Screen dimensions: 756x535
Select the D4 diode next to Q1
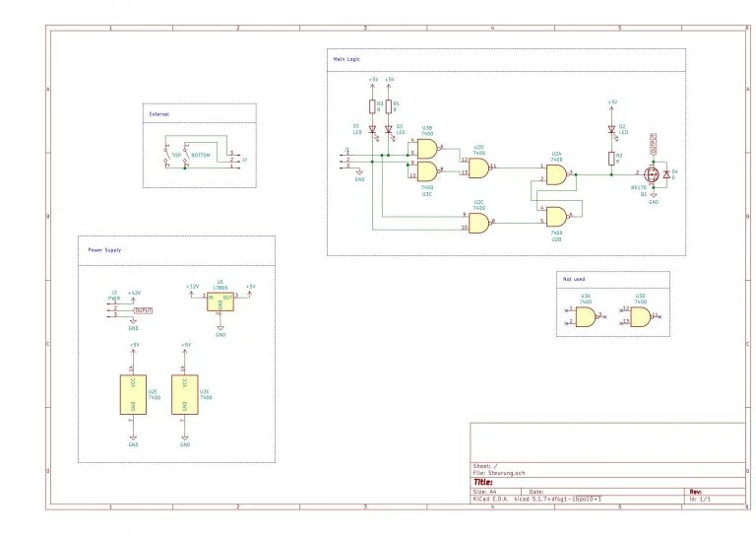(x=666, y=174)
